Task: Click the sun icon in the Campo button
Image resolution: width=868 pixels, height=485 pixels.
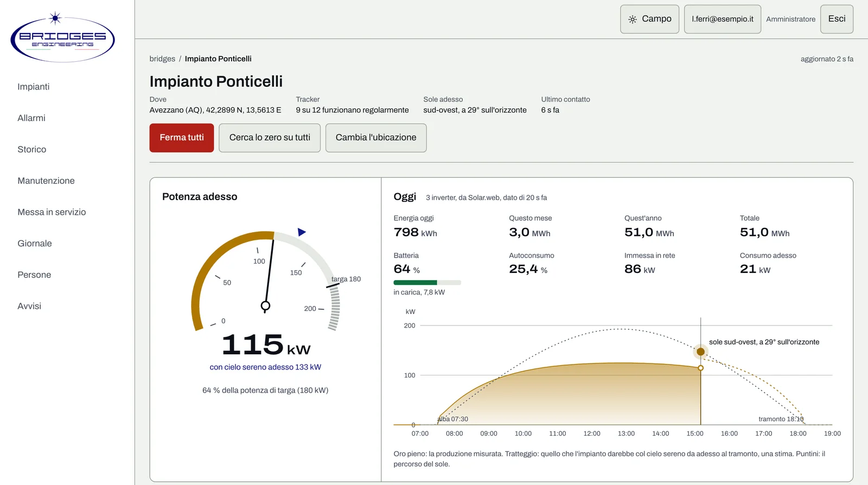Action: (x=633, y=20)
